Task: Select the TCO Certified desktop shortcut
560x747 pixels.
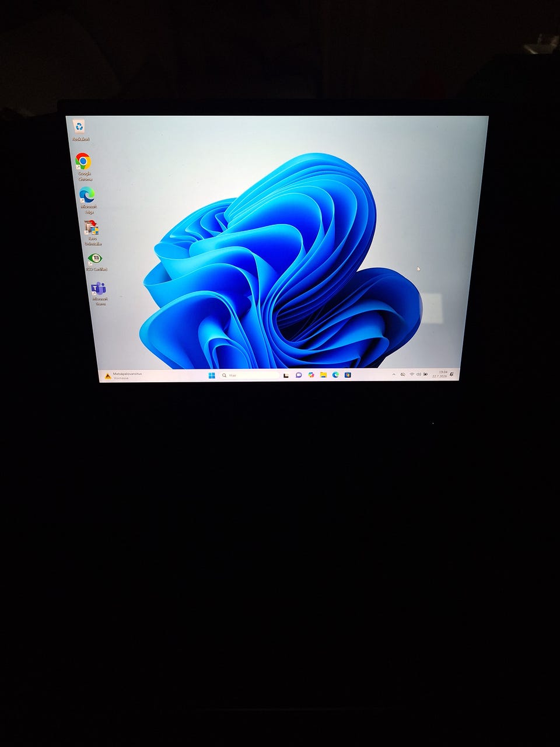Action: pyautogui.click(x=96, y=261)
